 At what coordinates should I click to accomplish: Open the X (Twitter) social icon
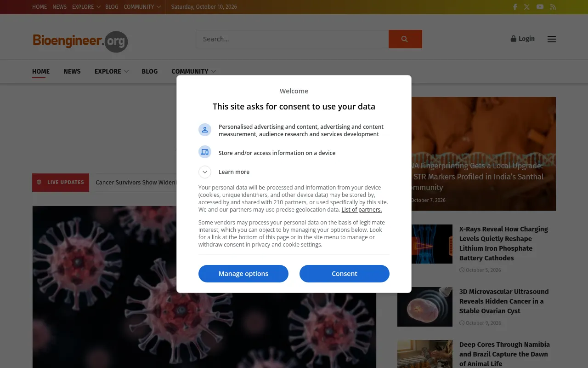point(527,7)
